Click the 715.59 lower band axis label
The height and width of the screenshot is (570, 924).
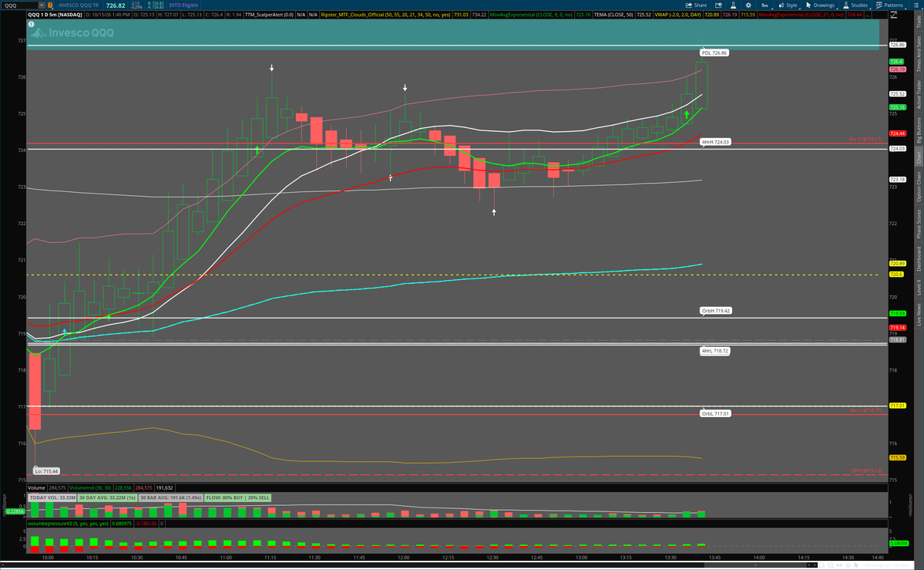coord(898,458)
